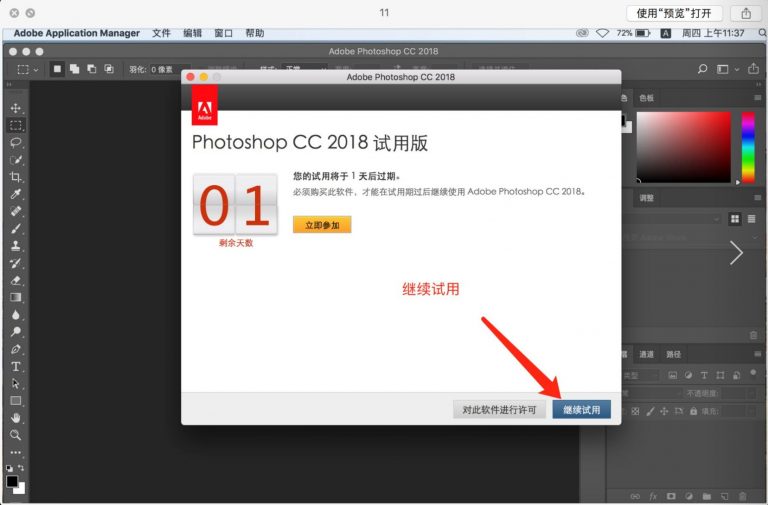Toggle the layer filter on/off switch
Image resolution: width=768 pixels, height=505 pixels.
coord(753,374)
